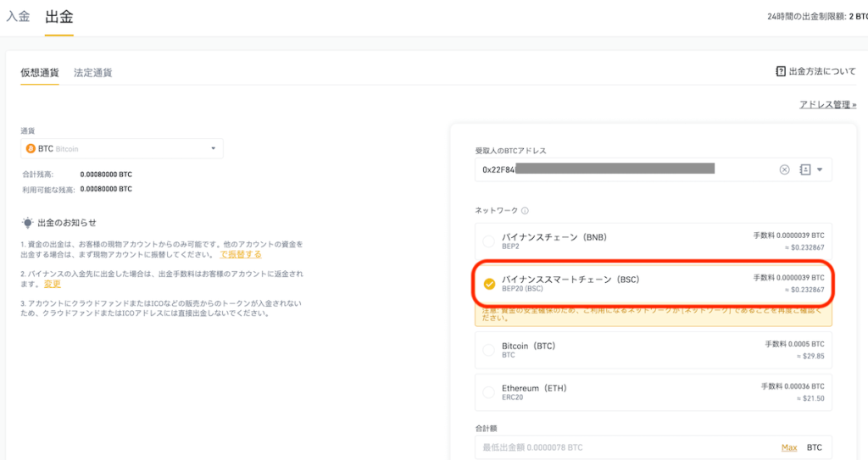This screenshot has width=868, height=460.
Task: Open the address book icon
Action: tap(805, 170)
